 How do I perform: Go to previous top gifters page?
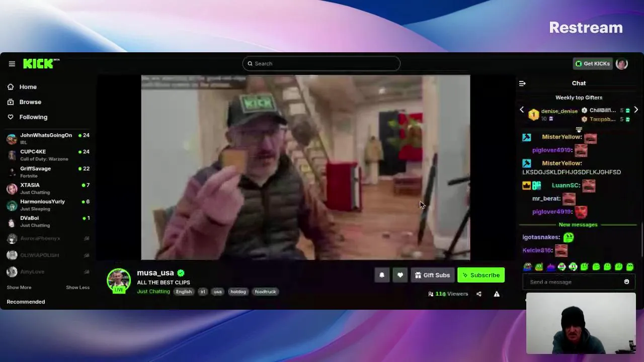[x=522, y=110]
